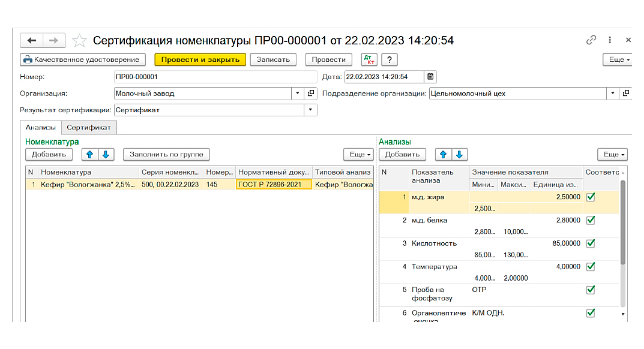
Task: Select Температура indicator row
Action: pyautogui.click(x=499, y=272)
